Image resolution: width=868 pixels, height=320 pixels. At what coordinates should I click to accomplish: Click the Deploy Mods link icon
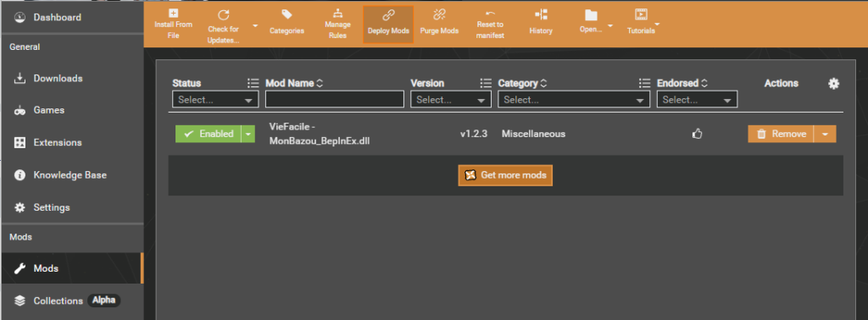coord(388,15)
